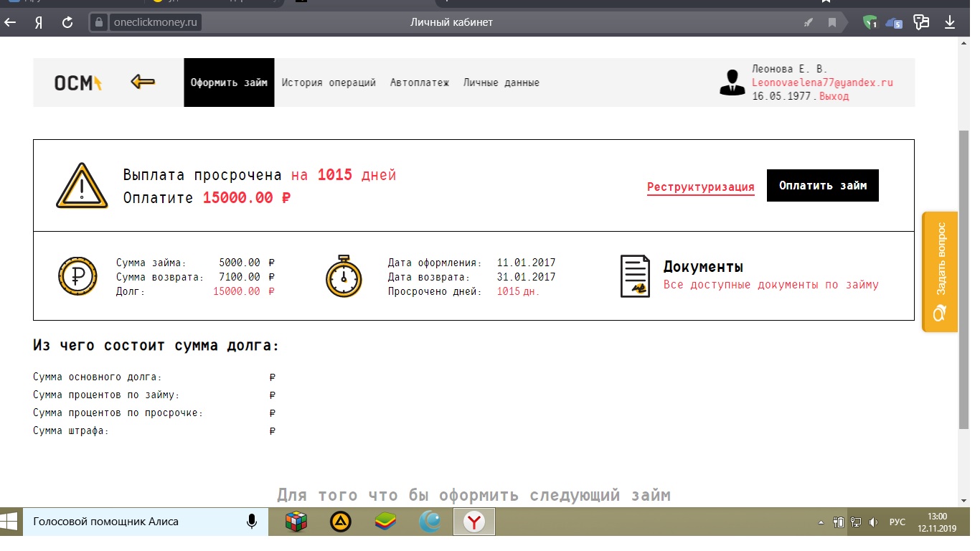
Task: Click the user profile silhouette icon
Action: (x=732, y=83)
